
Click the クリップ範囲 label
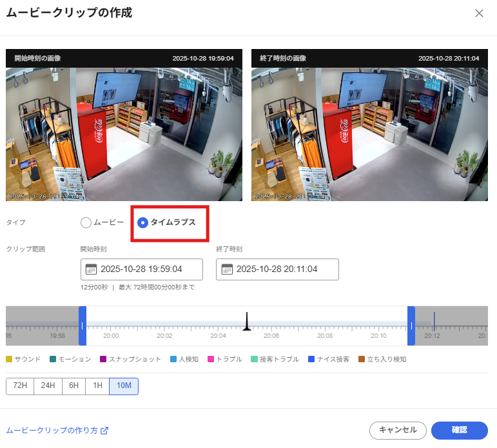[26, 249]
